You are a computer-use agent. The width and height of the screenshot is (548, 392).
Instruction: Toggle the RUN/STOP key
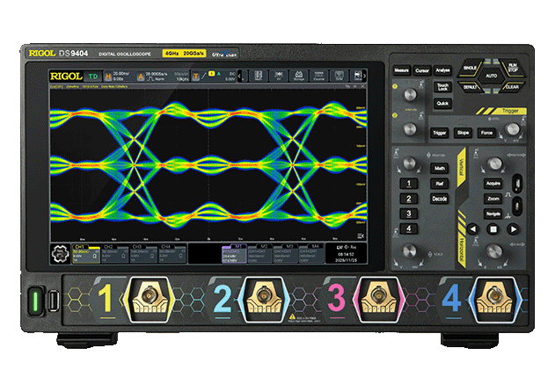[x=512, y=68]
